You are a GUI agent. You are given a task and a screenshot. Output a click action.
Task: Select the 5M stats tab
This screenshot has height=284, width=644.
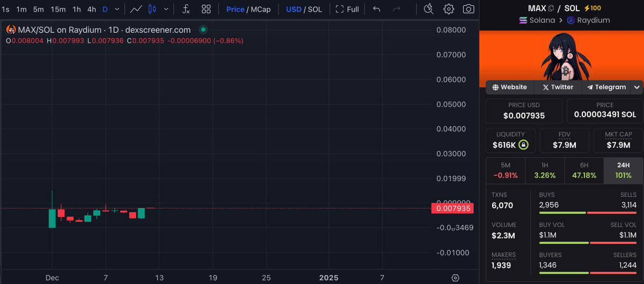coord(506,171)
